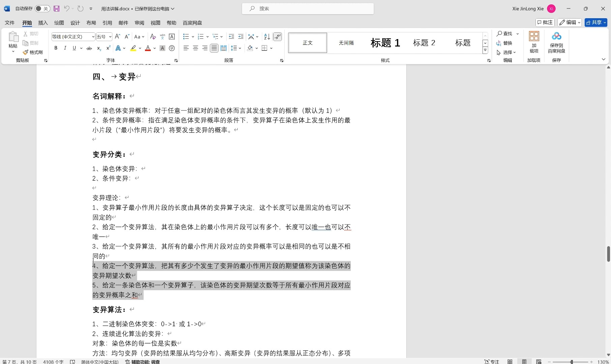Toggle justify alignment
The height and width of the screenshot is (364, 611).
214,48
